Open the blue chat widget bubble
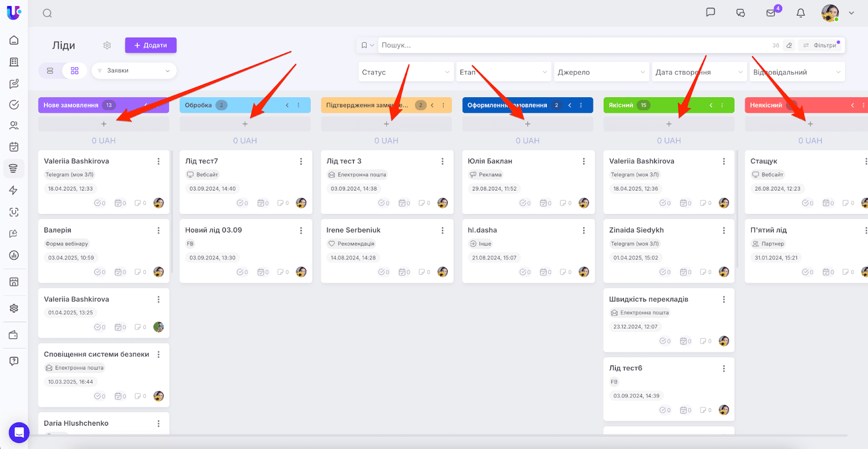 point(19,433)
